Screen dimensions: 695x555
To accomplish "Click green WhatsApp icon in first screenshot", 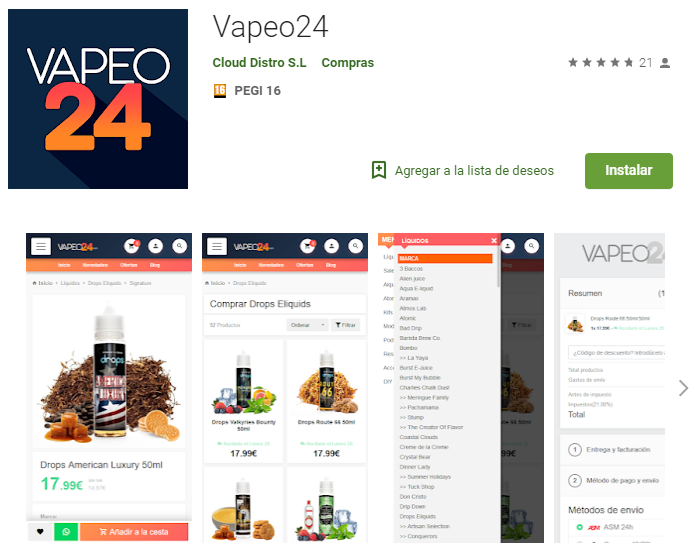I will click(66, 532).
